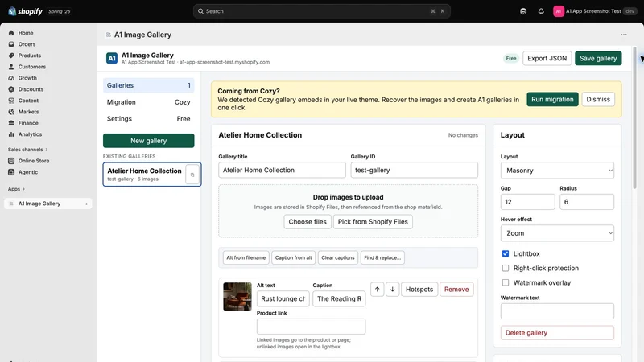Image resolution: width=644 pixels, height=362 pixels.
Task: Disable the Lightbox checkbox
Action: pyautogui.click(x=506, y=253)
